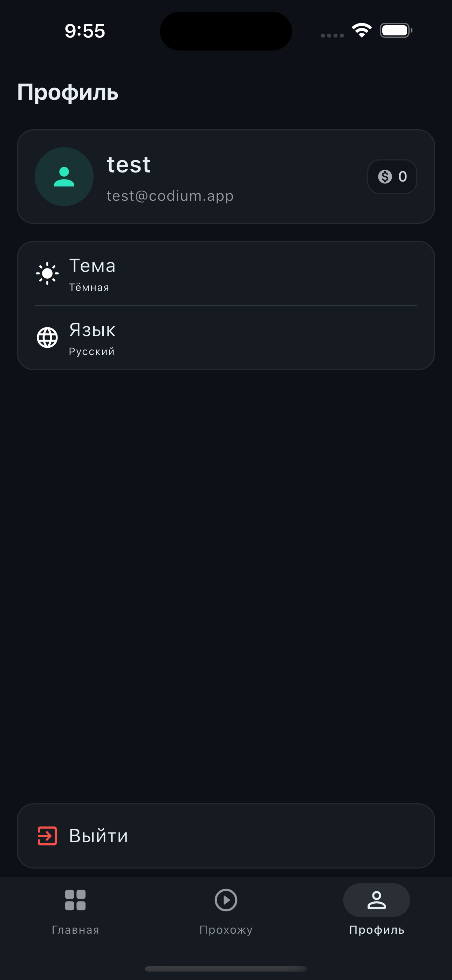Viewport: 452px width, 980px height.
Task: Tap the sun theme icon
Action: point(47,273)
